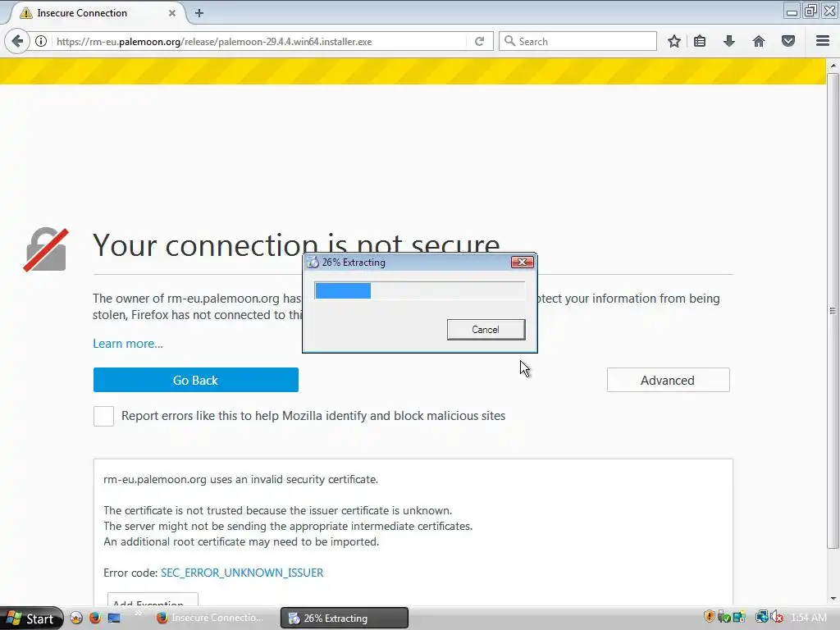Screen dimensions: 840x630
Task: Click the extraction progress bar
Action: (x=419, y=290)
